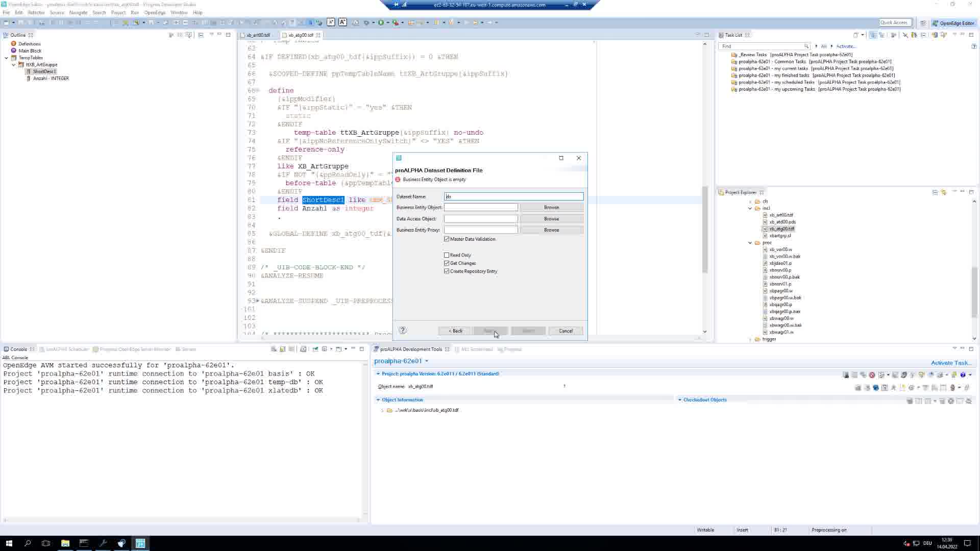Collapse the ttXB_ArtGruppe outline node
Screen dimensions: 980x551
pyautogui.click(x=14, y=65)
